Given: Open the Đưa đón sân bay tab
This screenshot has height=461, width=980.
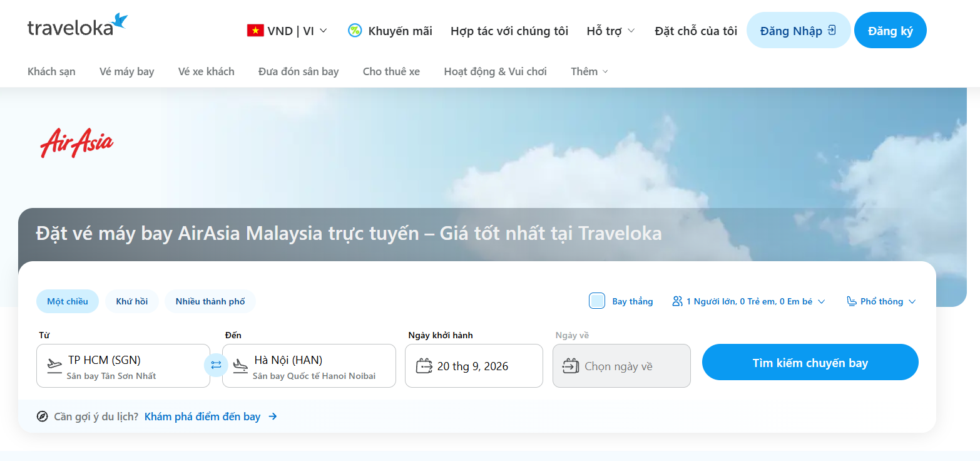Looking at the screenshot, I should pos(299,71).
